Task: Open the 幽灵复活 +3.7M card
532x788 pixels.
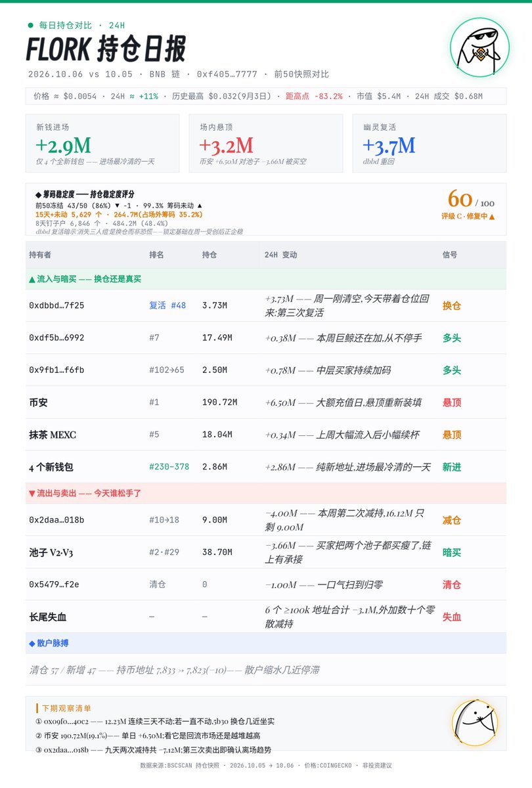Action: (x=430, y=143)
